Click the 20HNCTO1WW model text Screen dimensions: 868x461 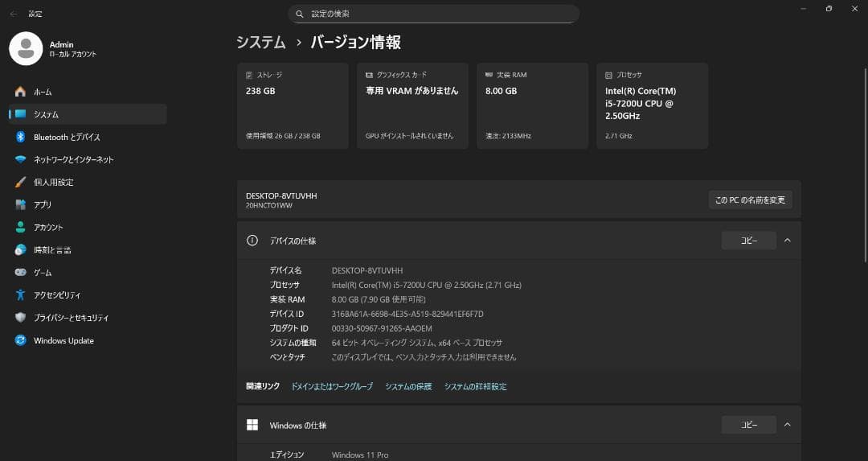pos(269,206)
